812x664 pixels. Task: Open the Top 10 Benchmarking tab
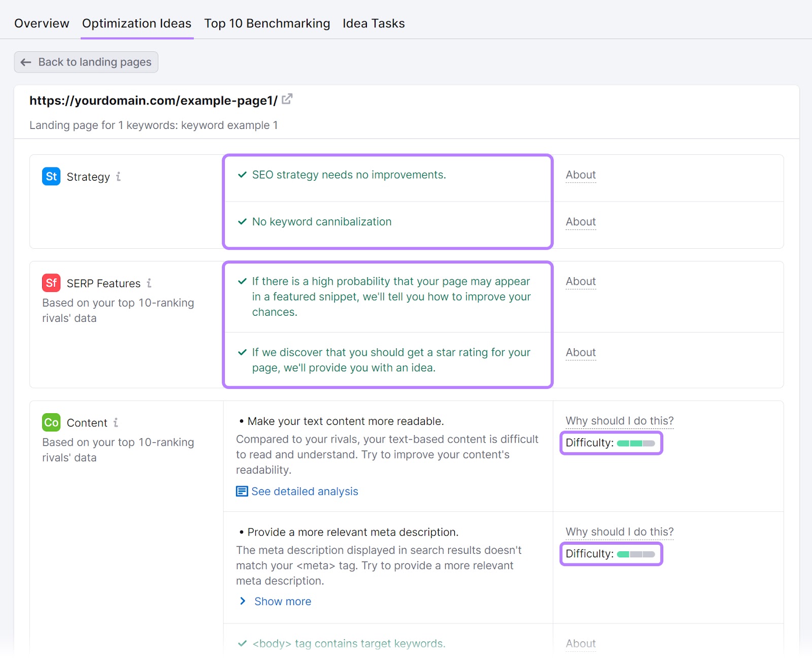(x=267, y=23)
